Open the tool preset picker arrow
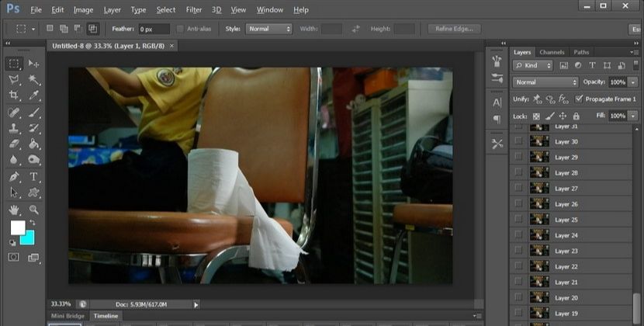This screenshot has height=326, width=644. (x=33, y=29)
